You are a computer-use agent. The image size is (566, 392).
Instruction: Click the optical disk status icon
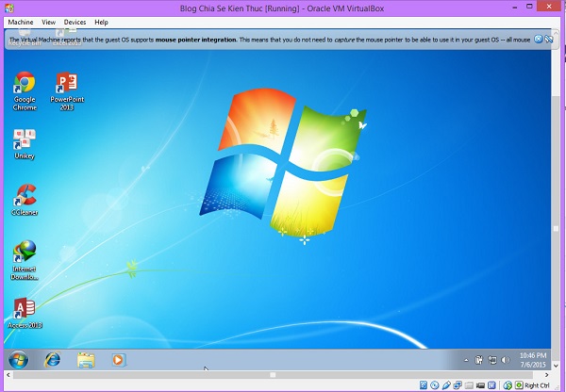pos(435,385)
